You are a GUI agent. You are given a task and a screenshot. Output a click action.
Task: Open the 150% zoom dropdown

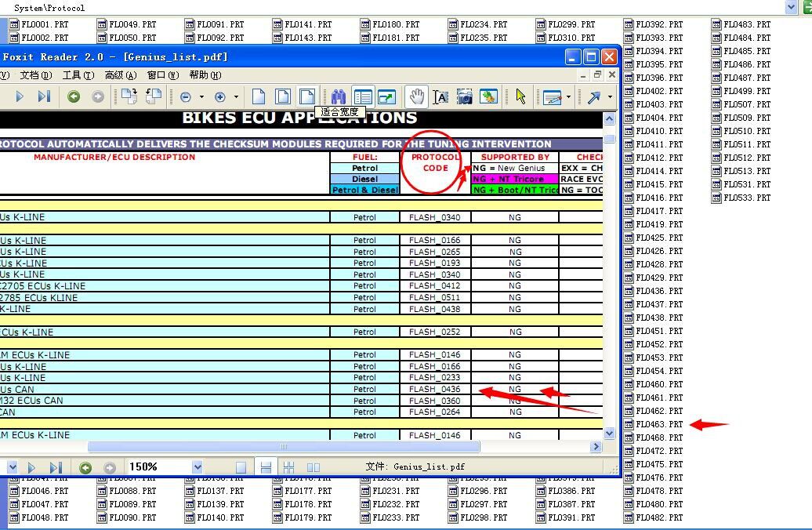click(197, 467)
